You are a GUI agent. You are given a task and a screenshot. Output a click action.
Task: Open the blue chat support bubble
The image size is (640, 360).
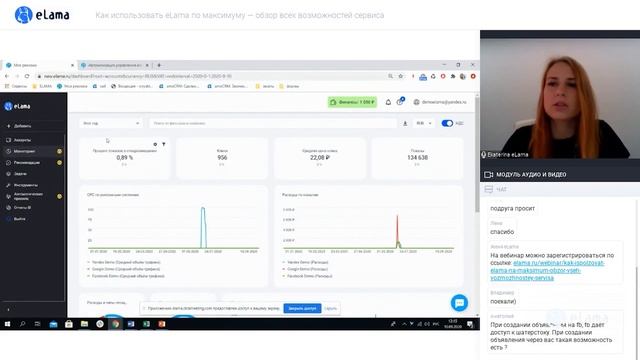tap(459, 303)
